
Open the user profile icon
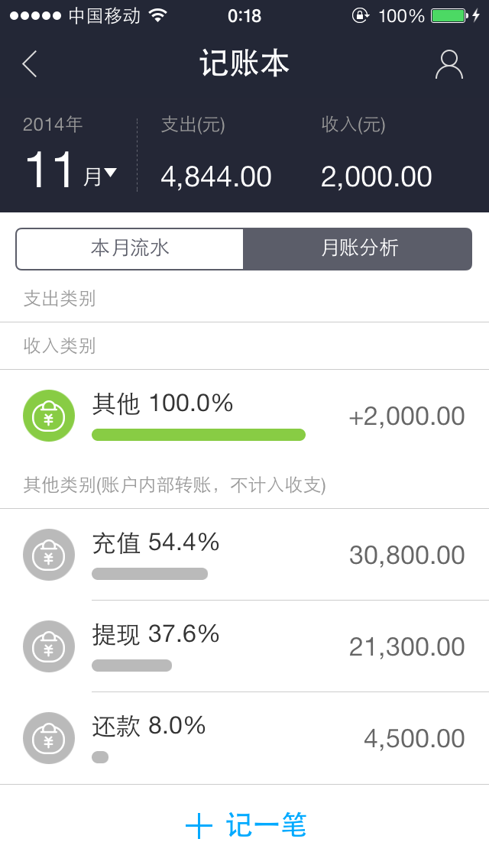coord(449,64)
